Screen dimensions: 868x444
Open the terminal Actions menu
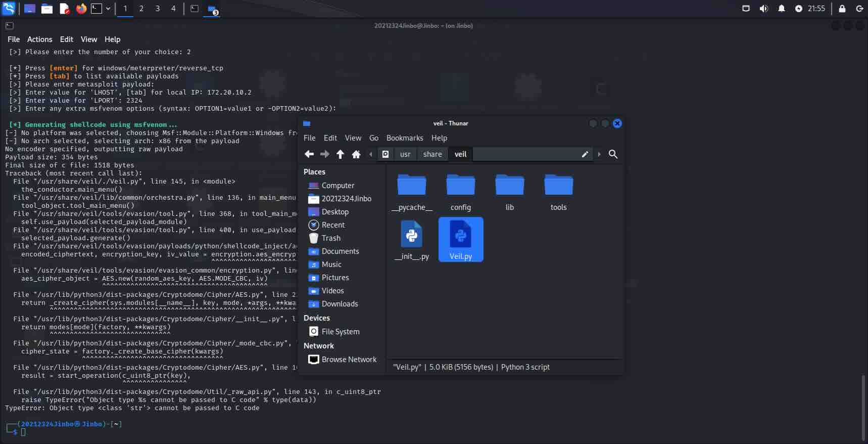click(x=39, y=39)
